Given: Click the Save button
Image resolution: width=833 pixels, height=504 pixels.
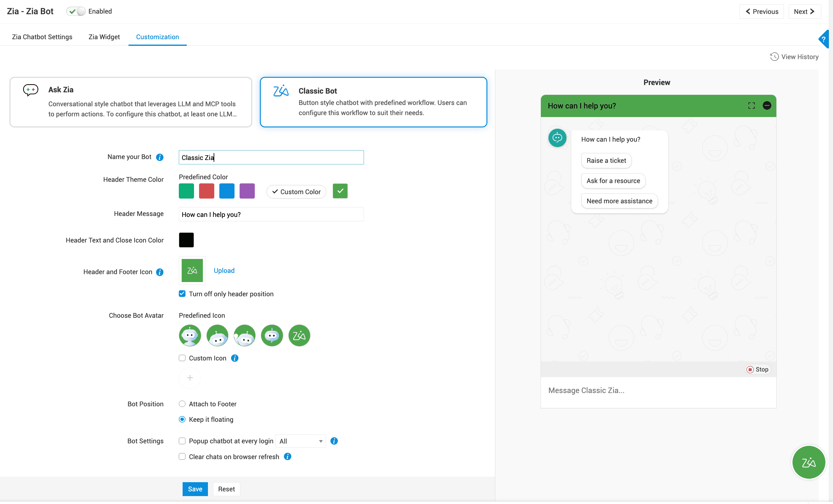Looking at the screenshot, I should point(195,489).
